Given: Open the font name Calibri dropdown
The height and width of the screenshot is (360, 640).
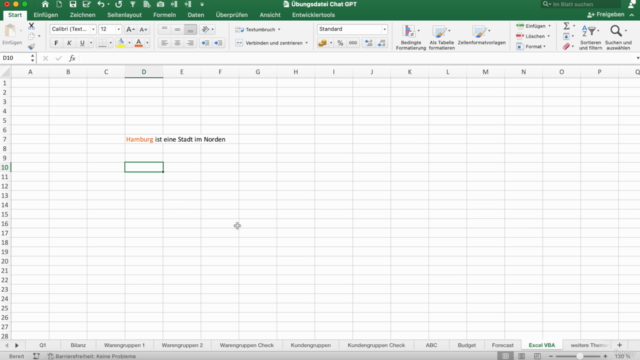Looking at the screenshot, I should click(93, 29).
